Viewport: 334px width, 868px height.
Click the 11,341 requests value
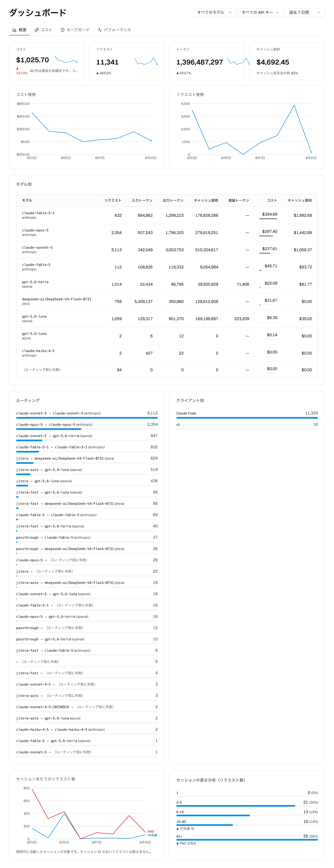pos(107,62)
